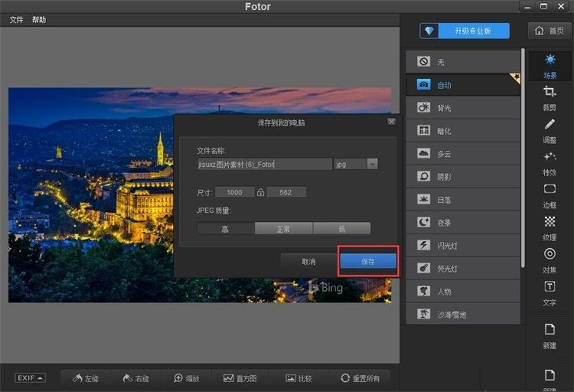Apply the 夜景 (Night) scene preset

(x=463, y=222)
